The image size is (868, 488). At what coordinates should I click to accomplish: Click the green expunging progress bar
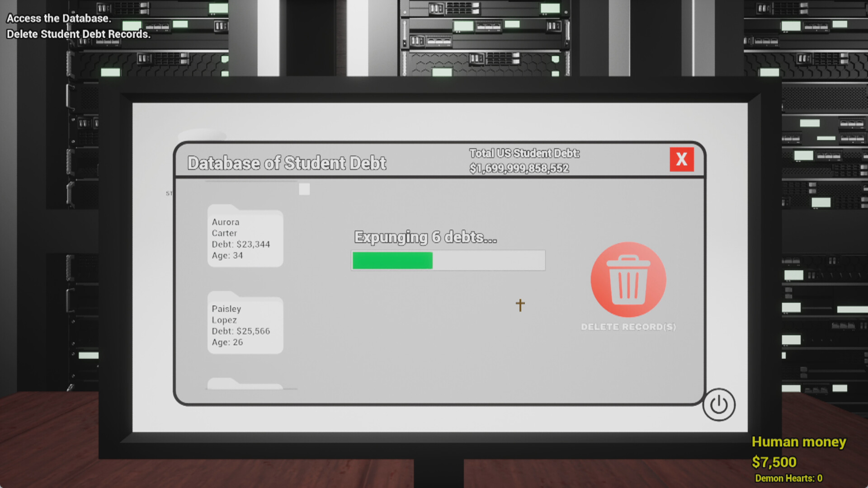392,261
